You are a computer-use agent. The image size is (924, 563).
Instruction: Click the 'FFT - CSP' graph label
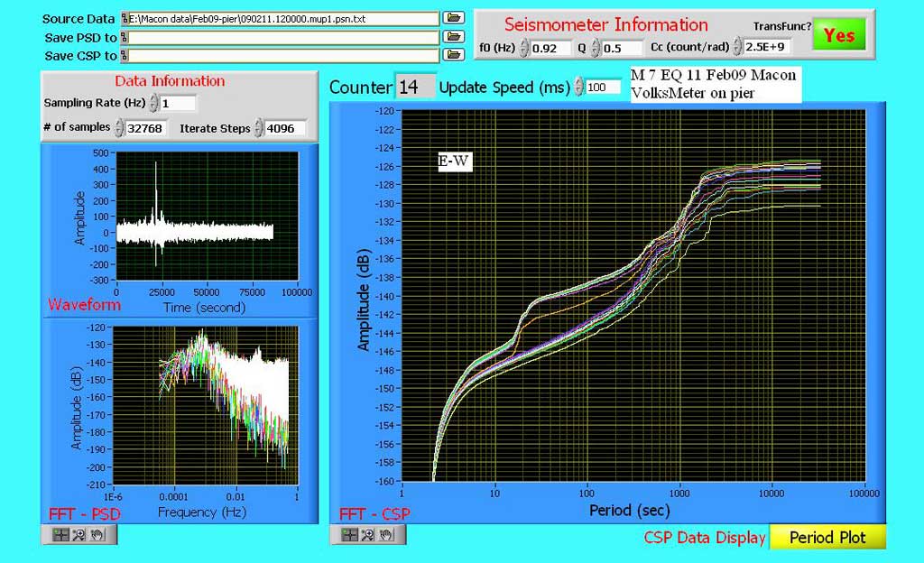pos(374,514)
